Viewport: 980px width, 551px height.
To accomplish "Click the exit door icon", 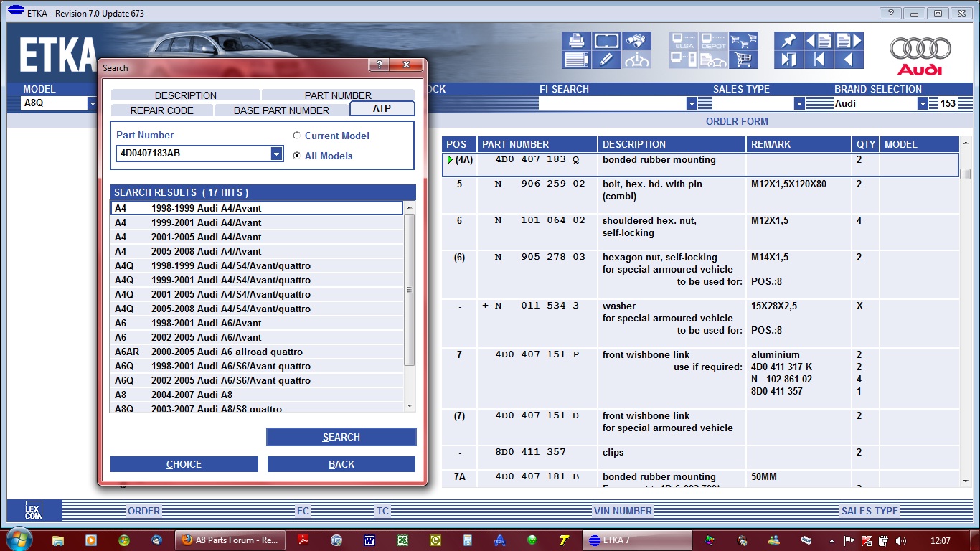I will [789, 60].
